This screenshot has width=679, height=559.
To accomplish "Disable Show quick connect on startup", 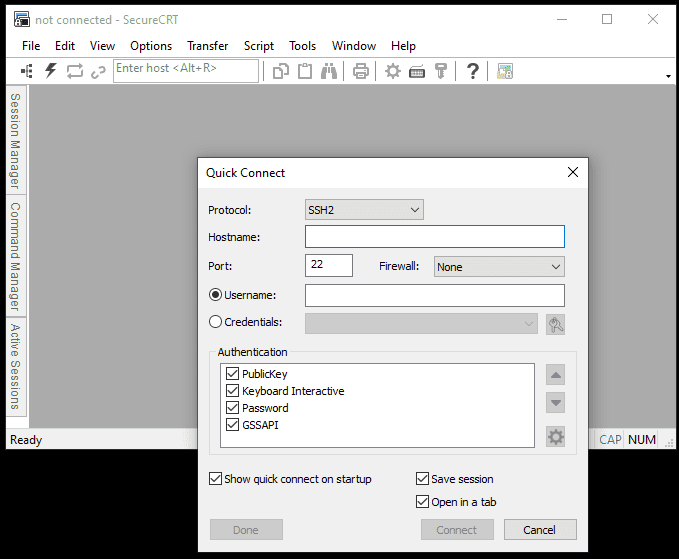I will click(x=215, y=478).
